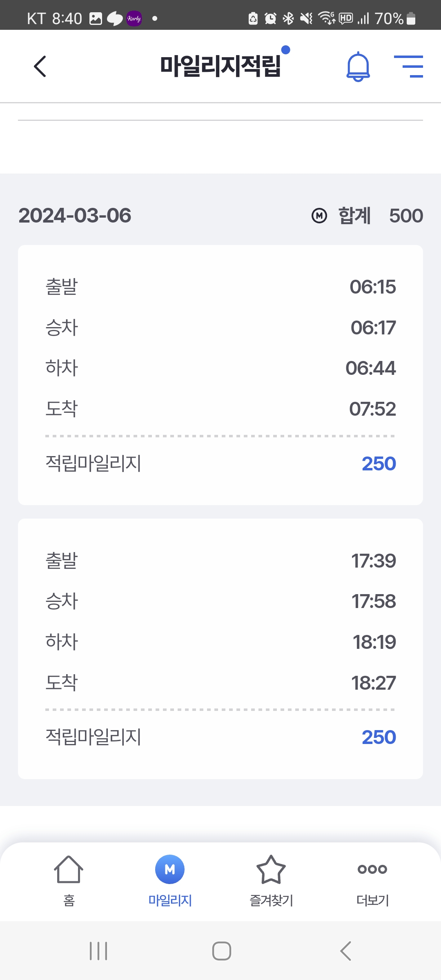Open notifications bell icon

[358, 67]
